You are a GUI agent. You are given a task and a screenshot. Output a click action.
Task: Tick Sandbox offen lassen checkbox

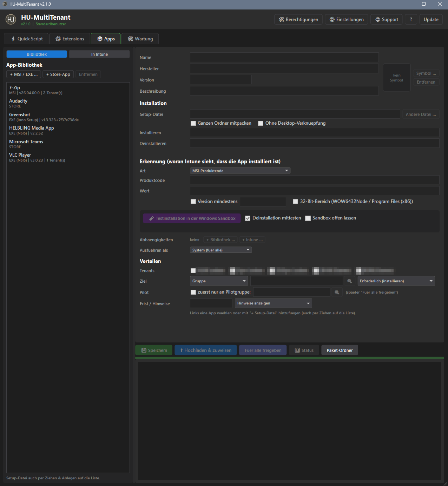[x=308, y=218]
